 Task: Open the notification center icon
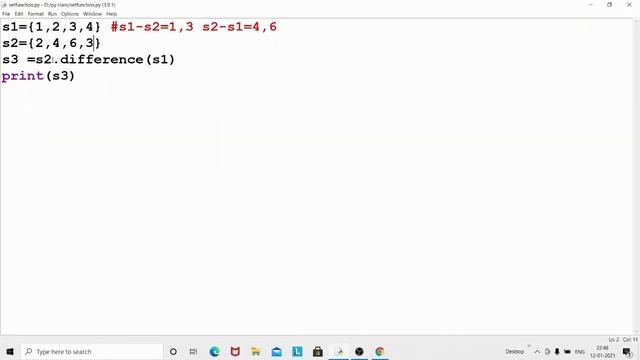627,351
